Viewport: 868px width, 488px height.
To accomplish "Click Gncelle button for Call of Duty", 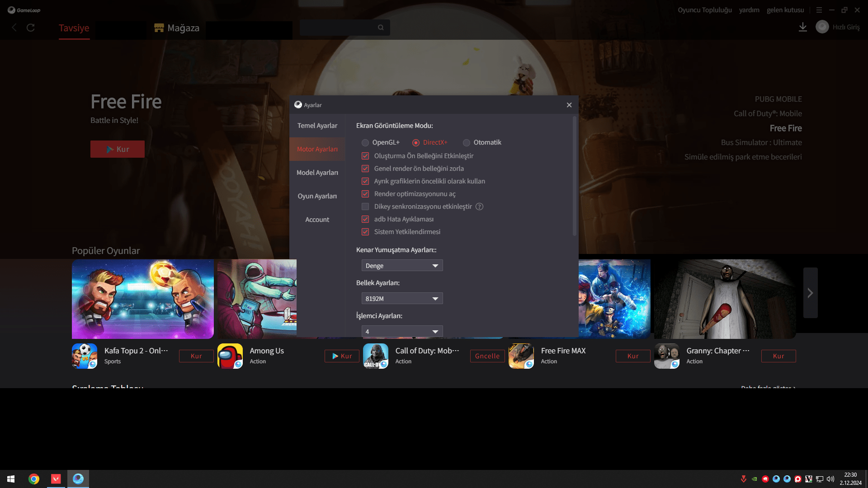I will click(487, 356).
